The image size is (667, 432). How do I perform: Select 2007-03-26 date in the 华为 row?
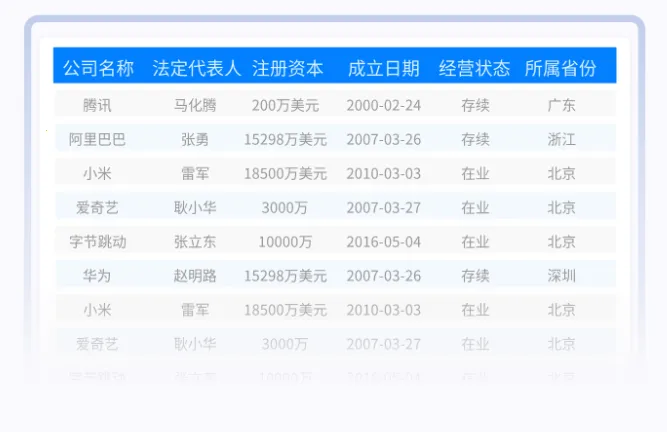(383, 275)
